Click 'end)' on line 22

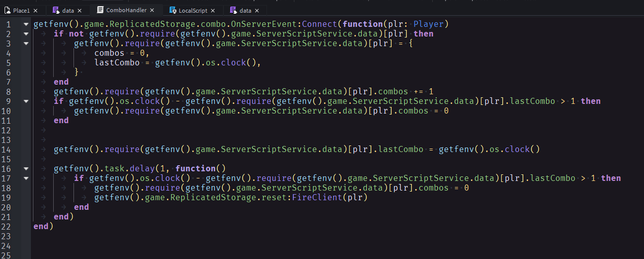pyautogui.click(x=44, y=226)
